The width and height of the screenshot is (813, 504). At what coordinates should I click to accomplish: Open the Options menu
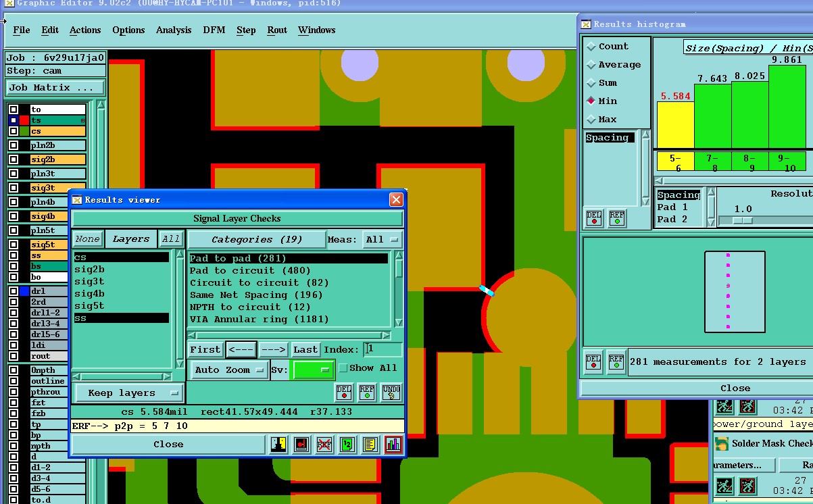(x=128, y=30)
